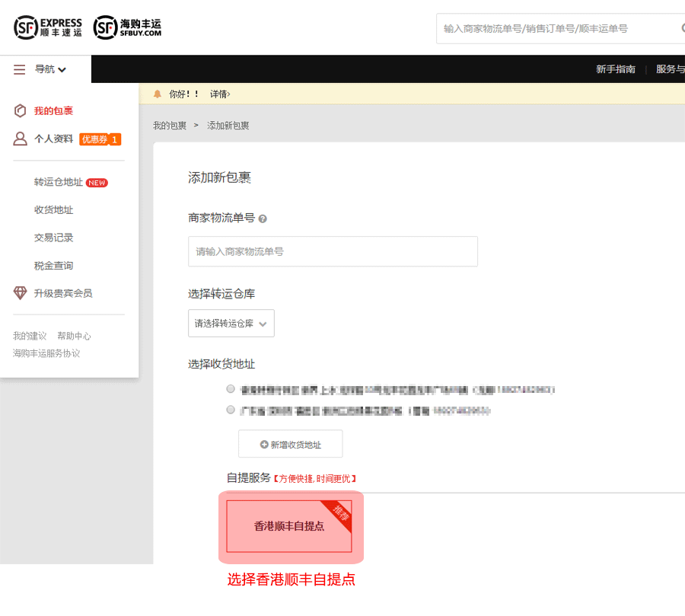685x616 pixels.
Task: Click the help icon next to 商家物流单号
Action: [x=263, y=219]
